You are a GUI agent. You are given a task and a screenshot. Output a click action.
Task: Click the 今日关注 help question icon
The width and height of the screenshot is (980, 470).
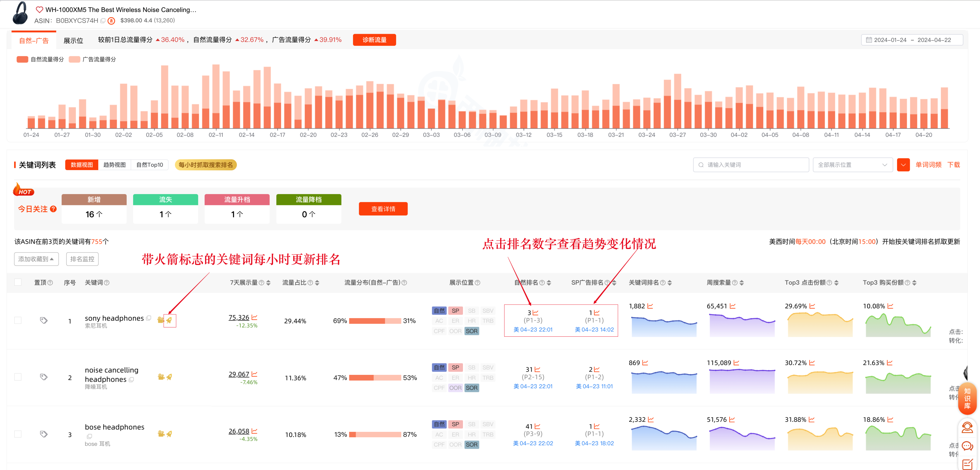point(53,209)
